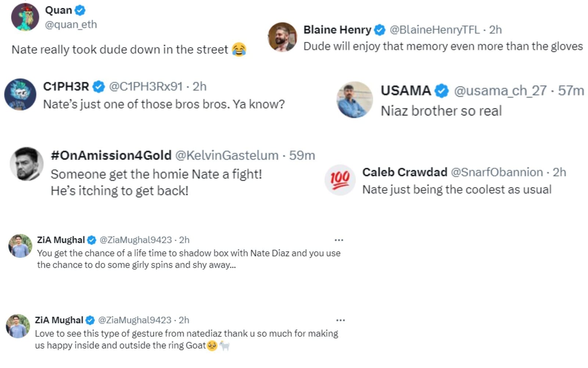The width and height of the screenshot is (588, 368).
Task: Click the verified badge next to Quan
Action: 80,10
